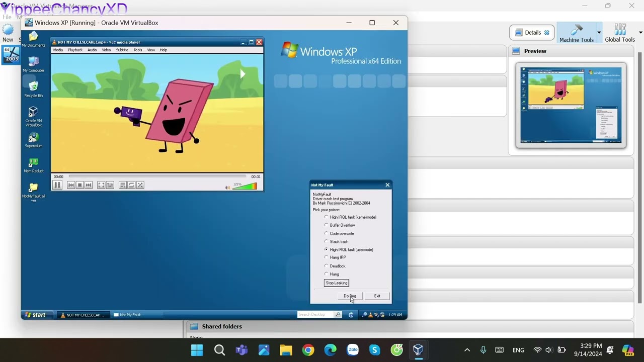Open Supermium browser desktop icon
The height and width of the screenshot is (362, 644).
[34, 140]
